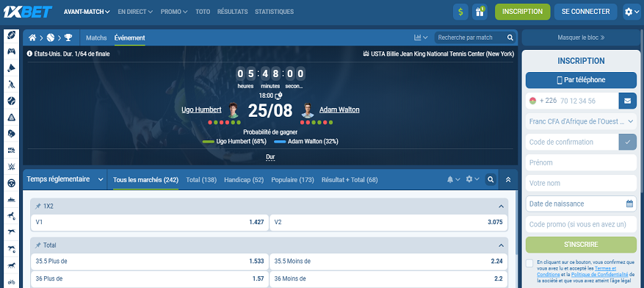Open the Promo dropdown menu
Viewport: 644px width, 288px height.
[x=174, y=12]
